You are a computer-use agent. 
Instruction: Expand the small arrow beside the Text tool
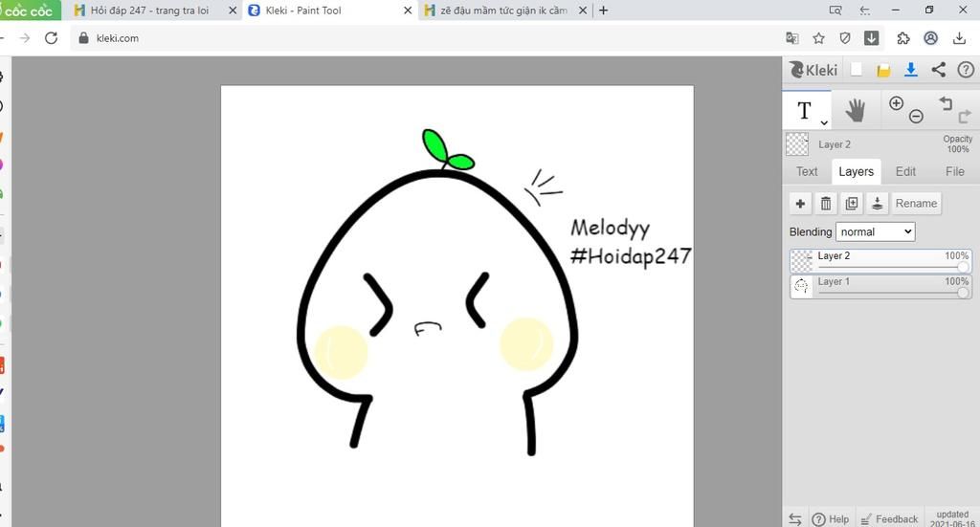coord(824,122)
